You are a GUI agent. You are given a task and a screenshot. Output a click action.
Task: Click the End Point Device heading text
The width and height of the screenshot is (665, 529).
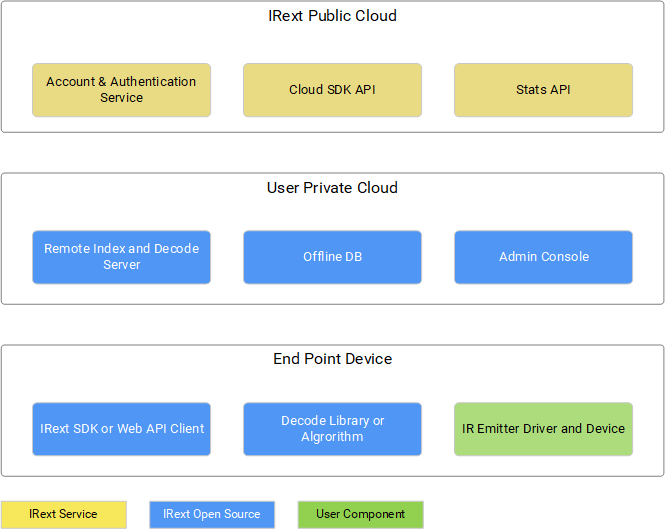pos(332,359)
